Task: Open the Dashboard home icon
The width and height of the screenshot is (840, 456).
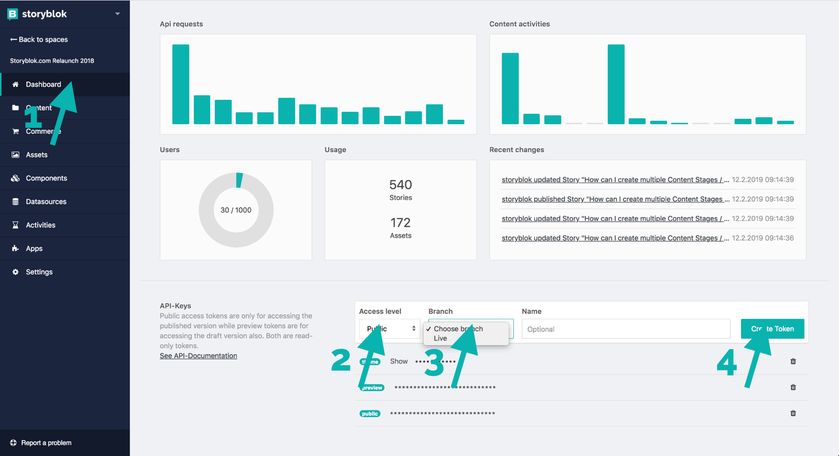Action: click(15, 84)
